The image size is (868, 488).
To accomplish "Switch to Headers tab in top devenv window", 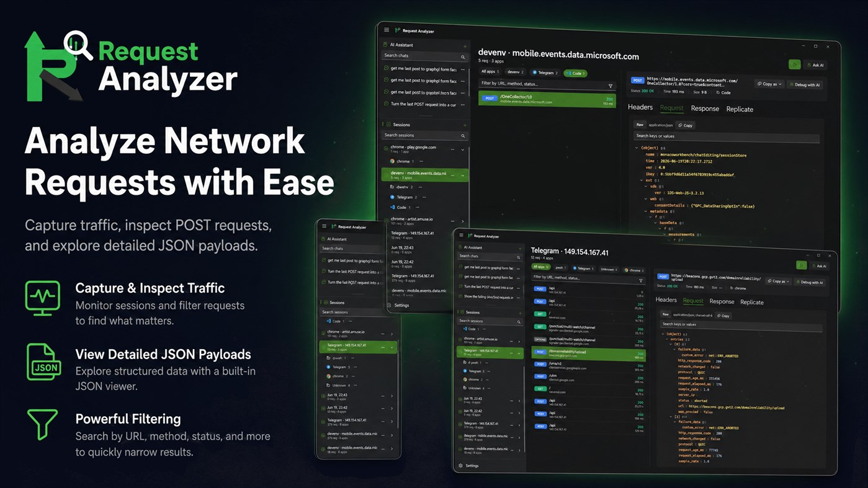I will pyautogui.click(x=640, y=107).
